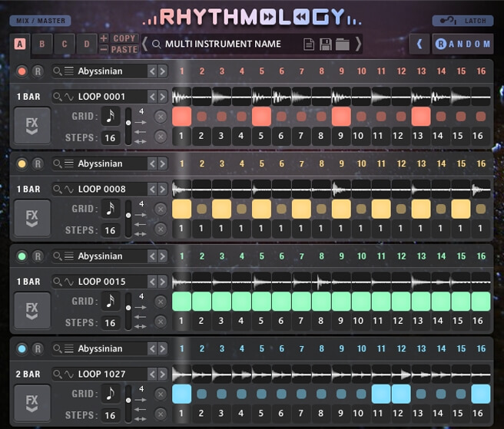Randomize yellow track with R icon
Screen dimensions: 504x429
coord(38,163)
